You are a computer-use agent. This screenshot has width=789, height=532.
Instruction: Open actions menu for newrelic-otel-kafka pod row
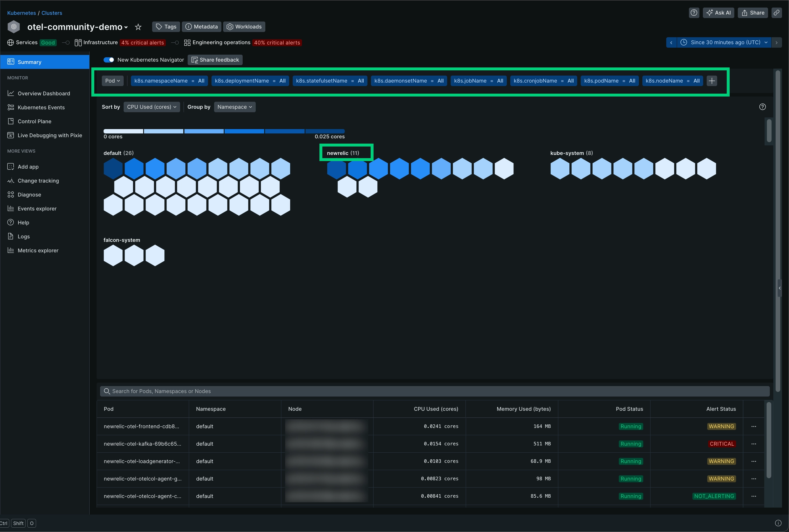(753, 444)
